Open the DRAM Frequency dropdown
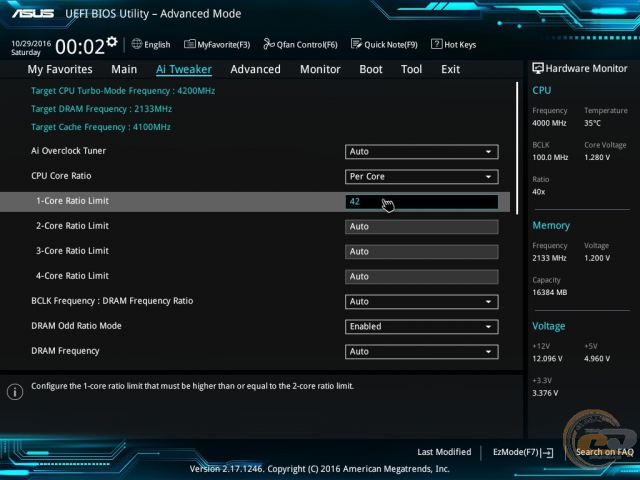The height and width of the screenshot is (480, 640). click(422, 352)
